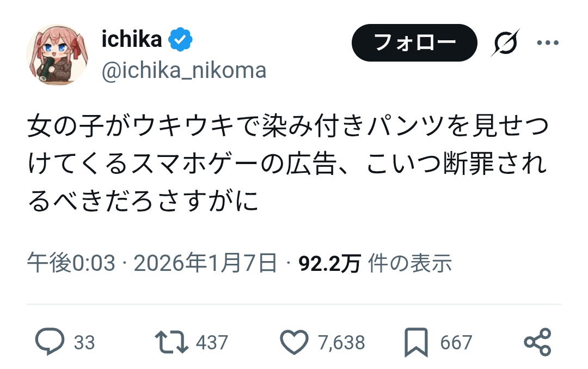Open the @ichika_nikoma handle link
The height and width of the screenshot is (369, 588).
click(x=184, y=70)
